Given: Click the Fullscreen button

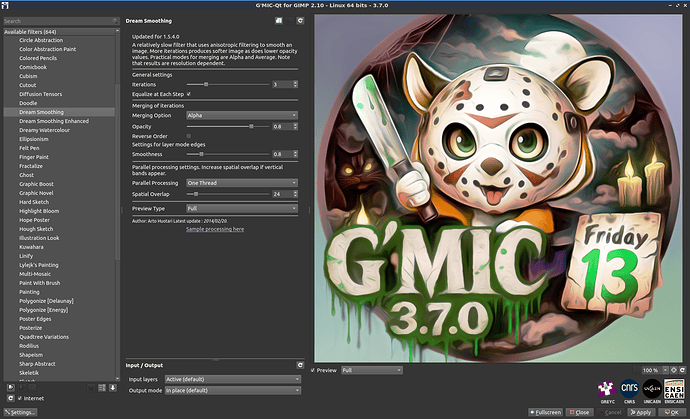Looking at the screenshot, I should click(x=546, y=412).
